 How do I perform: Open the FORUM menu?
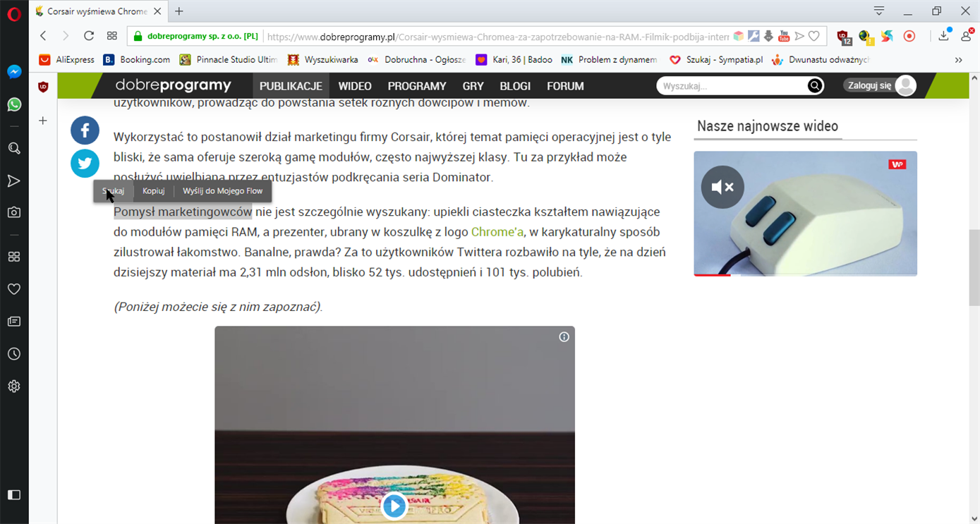(x=565, y=86)
